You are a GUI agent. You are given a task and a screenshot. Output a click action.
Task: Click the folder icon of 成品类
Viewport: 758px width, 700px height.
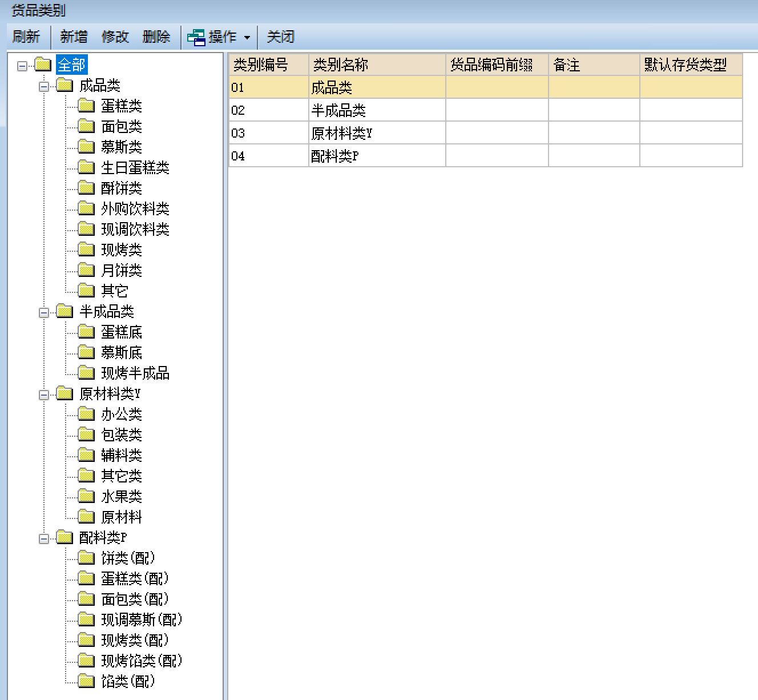click(64, 85)
